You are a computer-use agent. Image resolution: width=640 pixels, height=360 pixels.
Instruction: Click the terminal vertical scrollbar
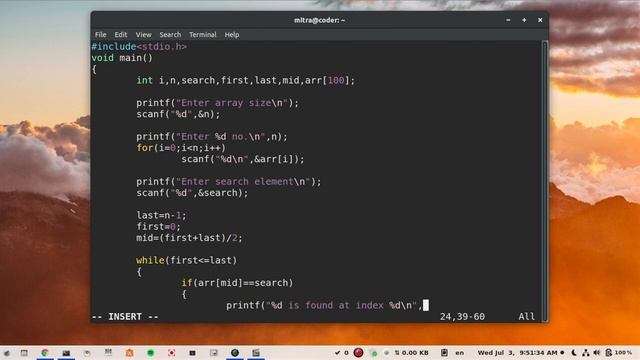click(x=544, y=181)
